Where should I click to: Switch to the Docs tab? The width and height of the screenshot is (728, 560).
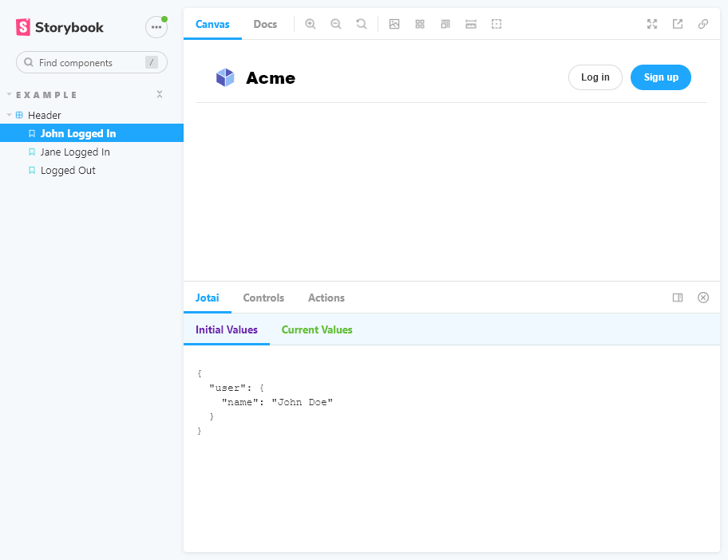(265, 24)
